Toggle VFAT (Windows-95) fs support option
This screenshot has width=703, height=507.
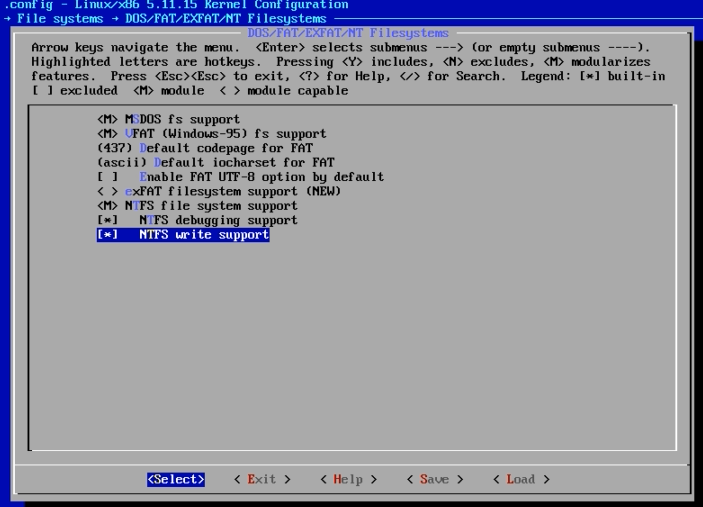tap(212, 134)
